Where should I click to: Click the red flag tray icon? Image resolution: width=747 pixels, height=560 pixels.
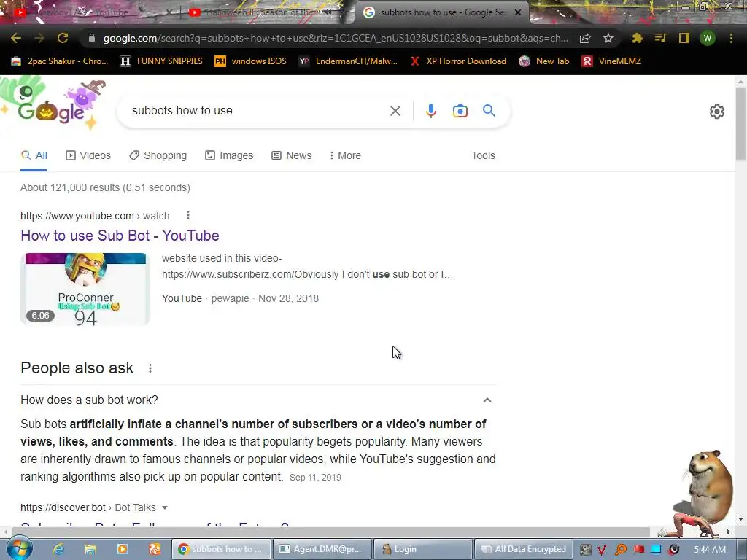pyautogui.click(x=638, y=550)
